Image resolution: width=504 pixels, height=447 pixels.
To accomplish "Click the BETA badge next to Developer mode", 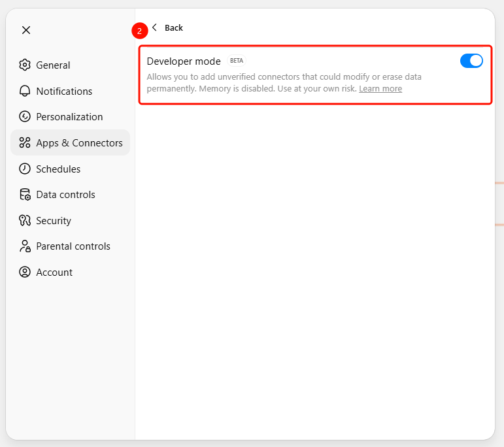I will coord(237,61).
